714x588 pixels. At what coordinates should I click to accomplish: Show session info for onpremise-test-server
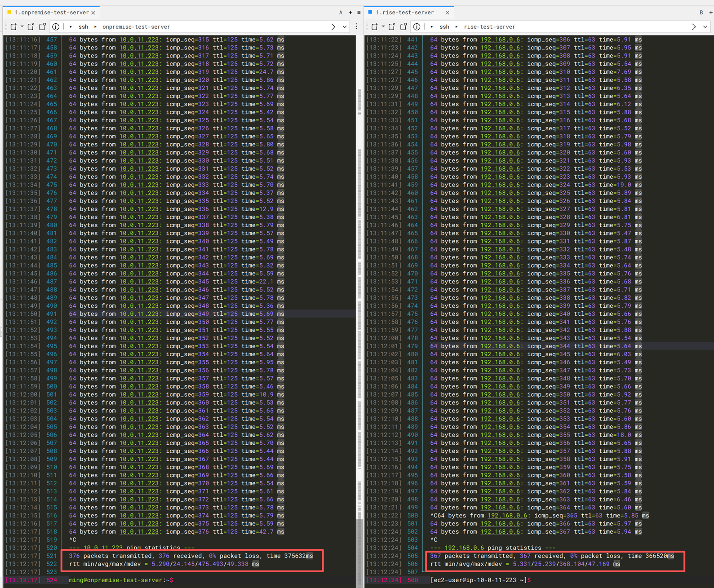tap(56, 27)
